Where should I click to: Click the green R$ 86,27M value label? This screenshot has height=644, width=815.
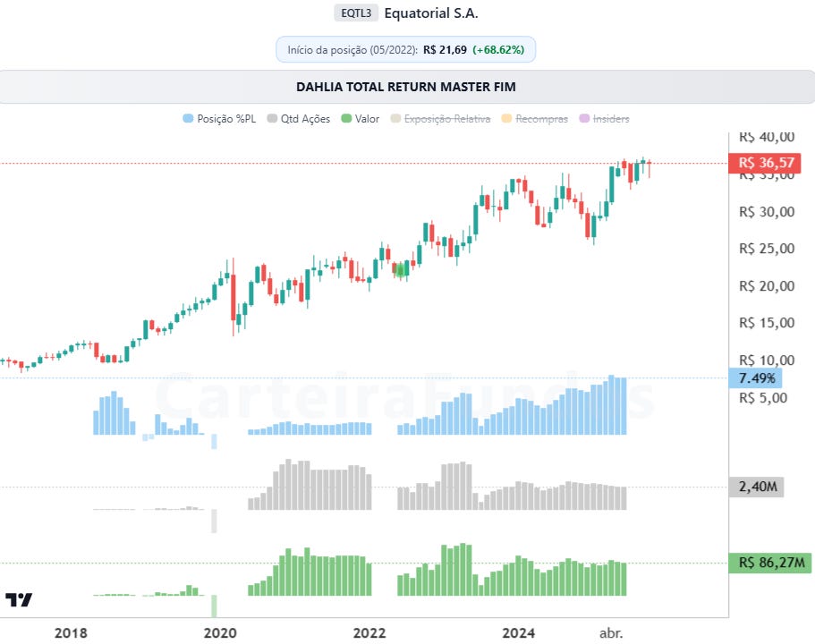tap(770, 563)
